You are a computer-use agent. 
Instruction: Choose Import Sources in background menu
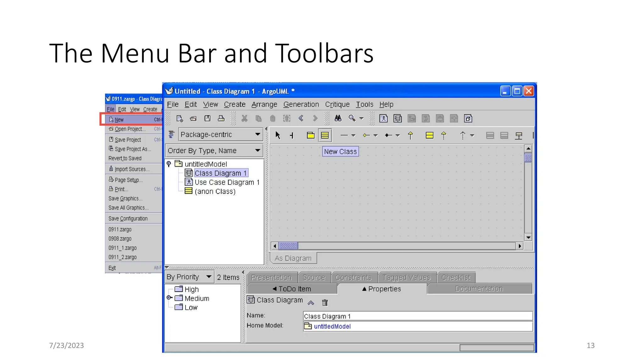click(x=134, y=169)
